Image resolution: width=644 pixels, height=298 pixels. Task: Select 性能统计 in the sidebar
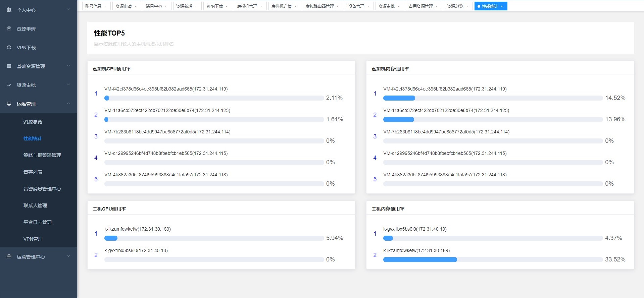click(33, 138)
